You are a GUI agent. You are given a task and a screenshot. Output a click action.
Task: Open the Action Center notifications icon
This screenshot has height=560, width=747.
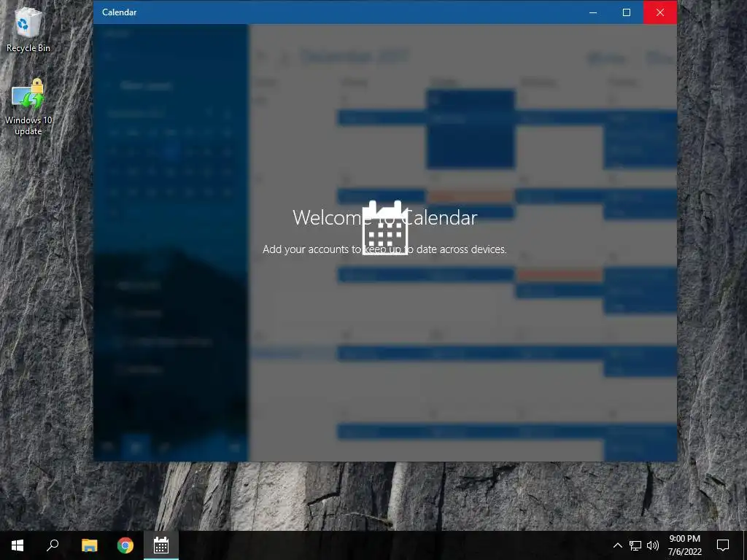click(x=723, y=545)
